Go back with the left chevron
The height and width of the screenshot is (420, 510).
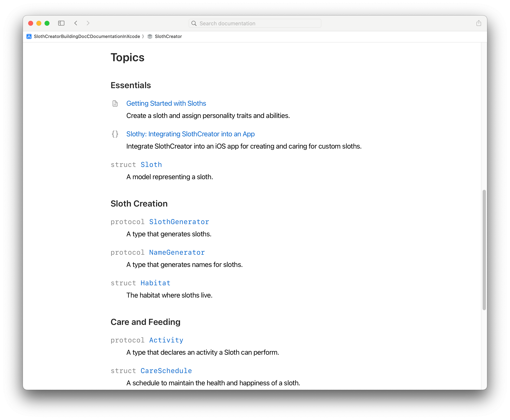[x=76, y=23]
